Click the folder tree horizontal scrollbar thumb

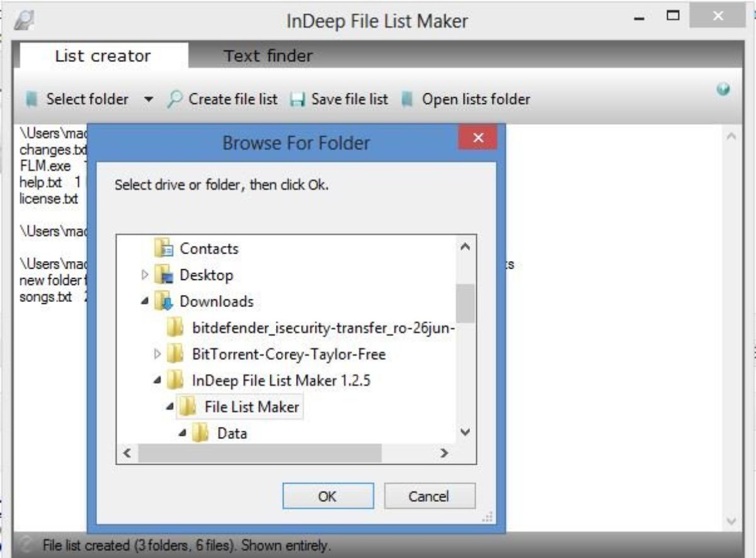[260, 452]
